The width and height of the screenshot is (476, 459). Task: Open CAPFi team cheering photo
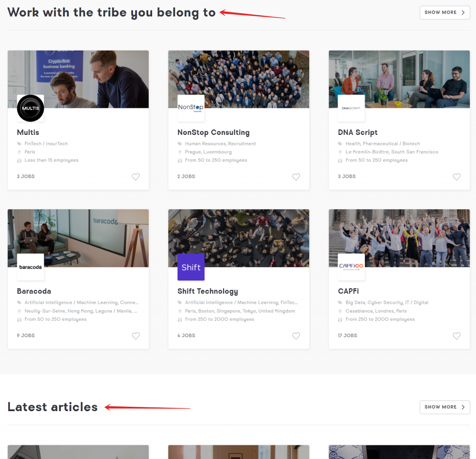[399, 238]
